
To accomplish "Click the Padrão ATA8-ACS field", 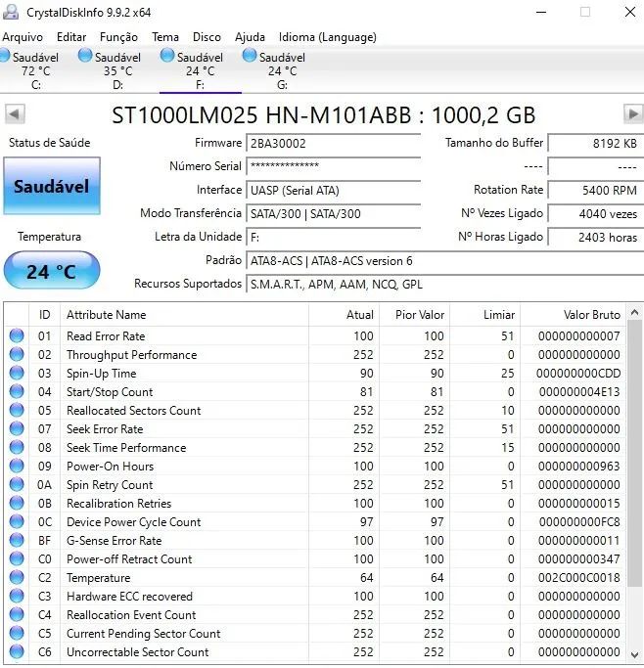I will coord(445,261).
